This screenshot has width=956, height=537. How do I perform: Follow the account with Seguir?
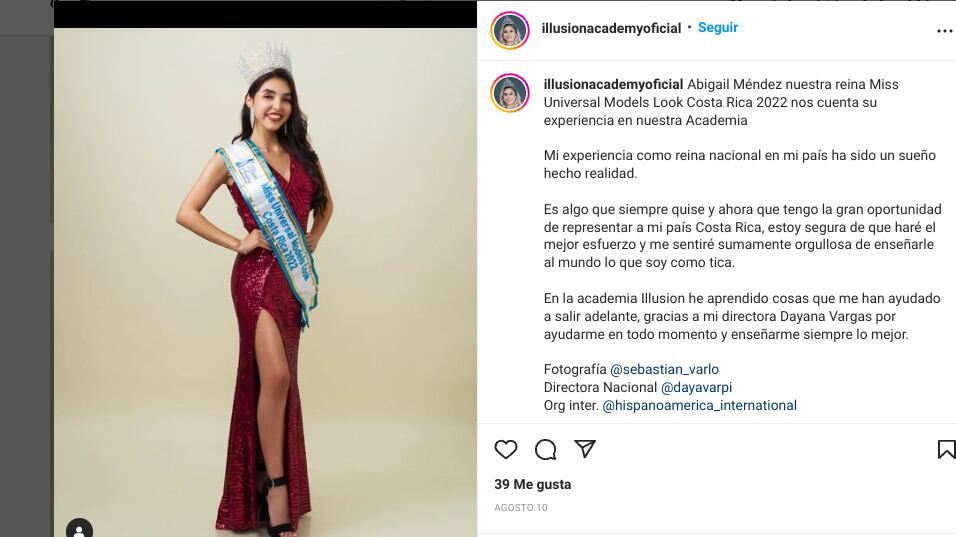(x=718, y=28)
